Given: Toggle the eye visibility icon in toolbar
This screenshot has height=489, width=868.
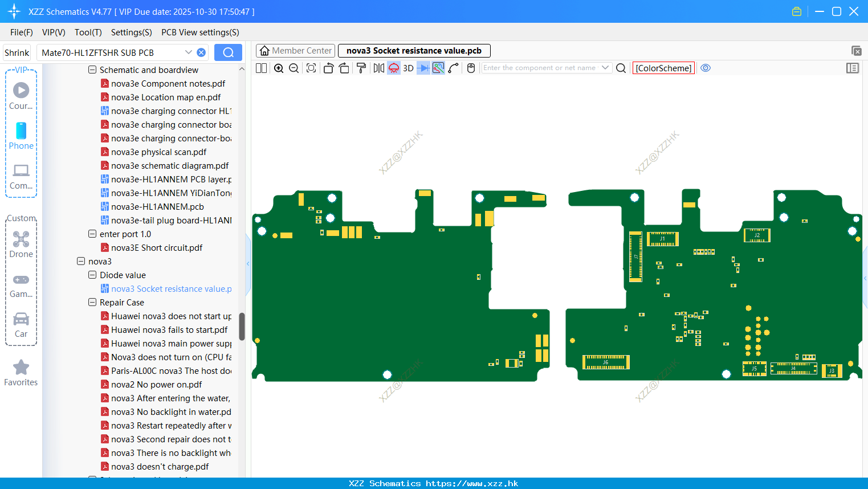Looking at the screenshot, I should [706, 68].
